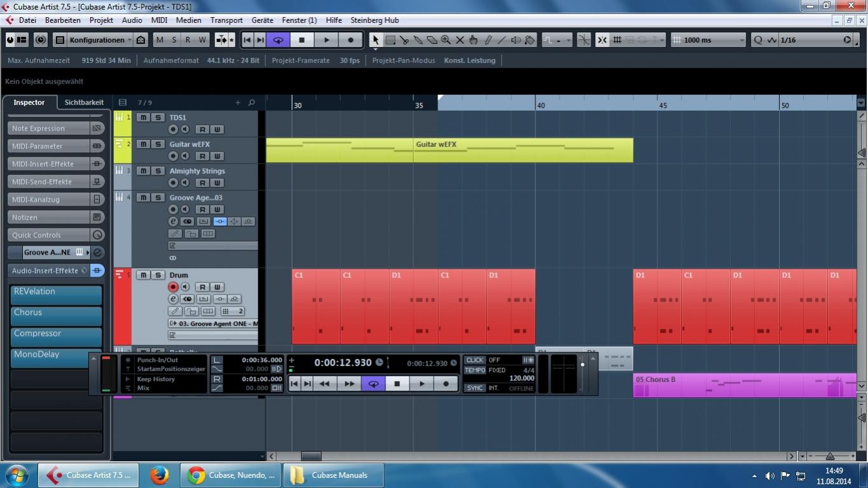Screen dimensions: 868x488
Task: Click the horizontal scrollbar thumb of arrangement
Action: click(311, 456)
